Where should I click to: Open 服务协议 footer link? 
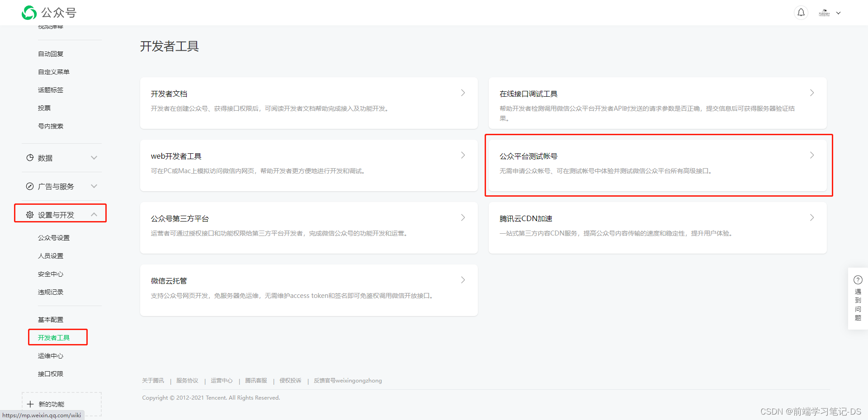tap(188, 381)
